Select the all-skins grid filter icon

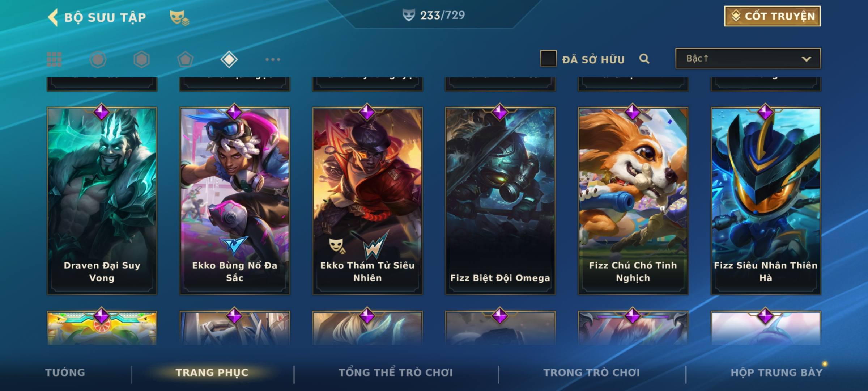coord(54,59)
